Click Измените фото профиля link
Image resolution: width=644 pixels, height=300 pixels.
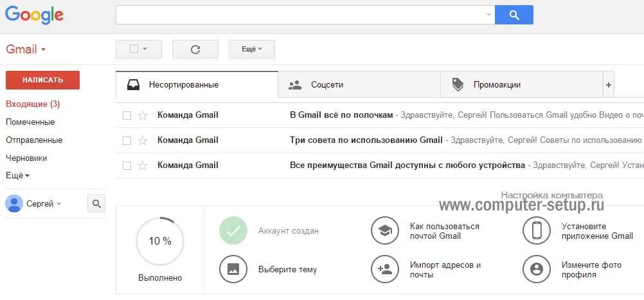coord(591,270)
